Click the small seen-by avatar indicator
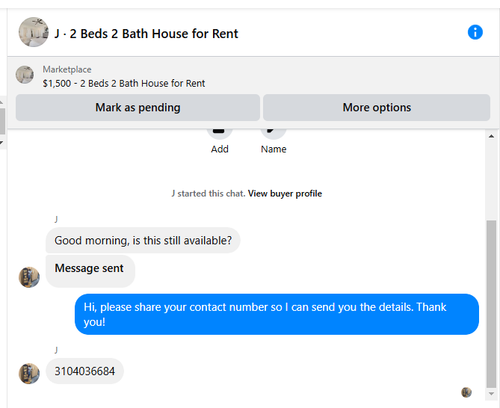Viewport: 500px width, 408px height. pos(466,392)
